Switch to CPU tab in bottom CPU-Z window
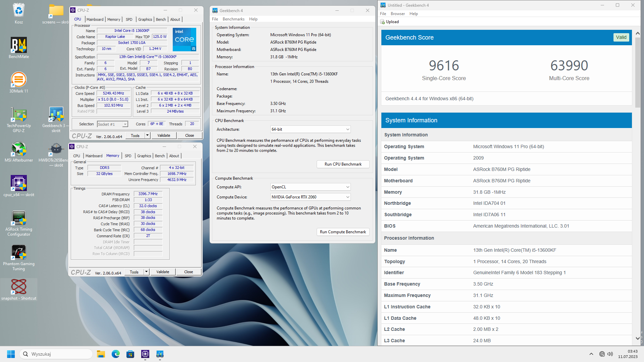 point(76,156)
